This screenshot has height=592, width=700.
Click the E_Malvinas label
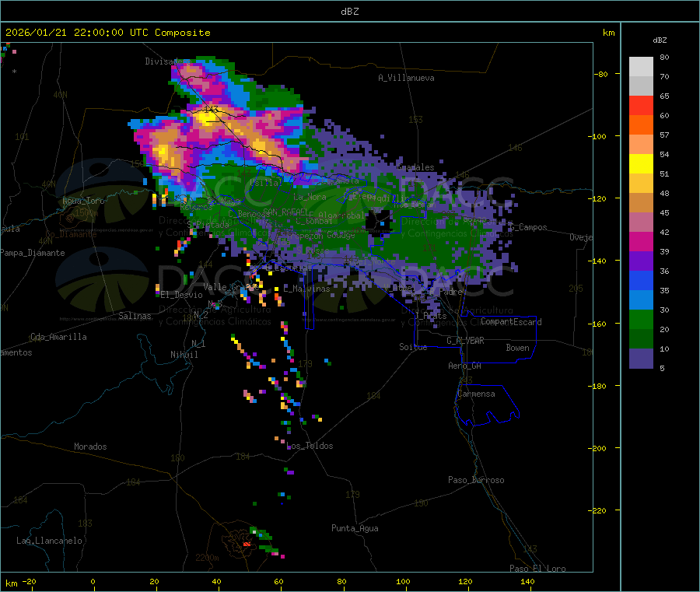(306, 289)
